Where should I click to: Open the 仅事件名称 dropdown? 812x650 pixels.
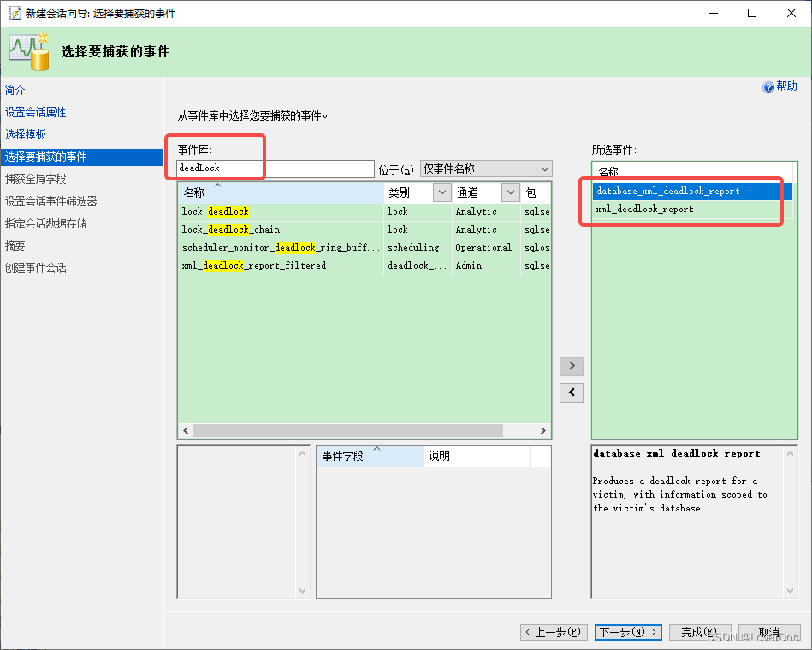click(x=545, y=168)
